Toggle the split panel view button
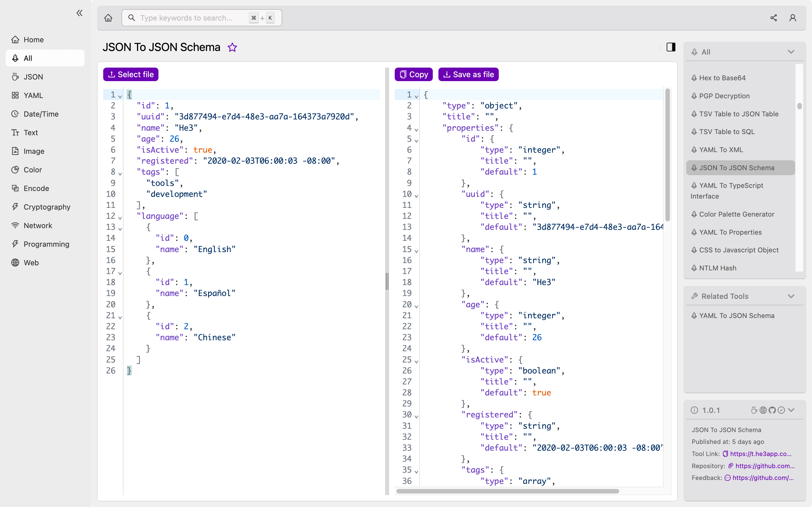Viewport: 812px width, 507px height. pos(671,47)
